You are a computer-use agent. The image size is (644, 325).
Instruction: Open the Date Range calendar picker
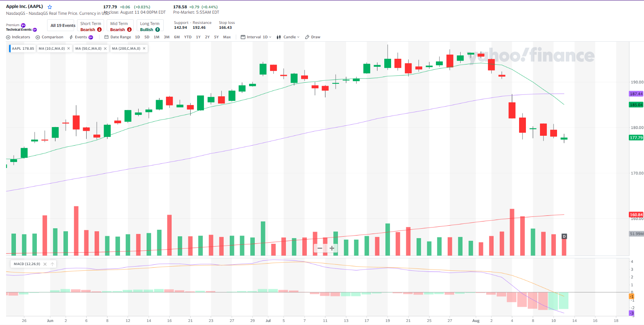[x=118, y=37]
